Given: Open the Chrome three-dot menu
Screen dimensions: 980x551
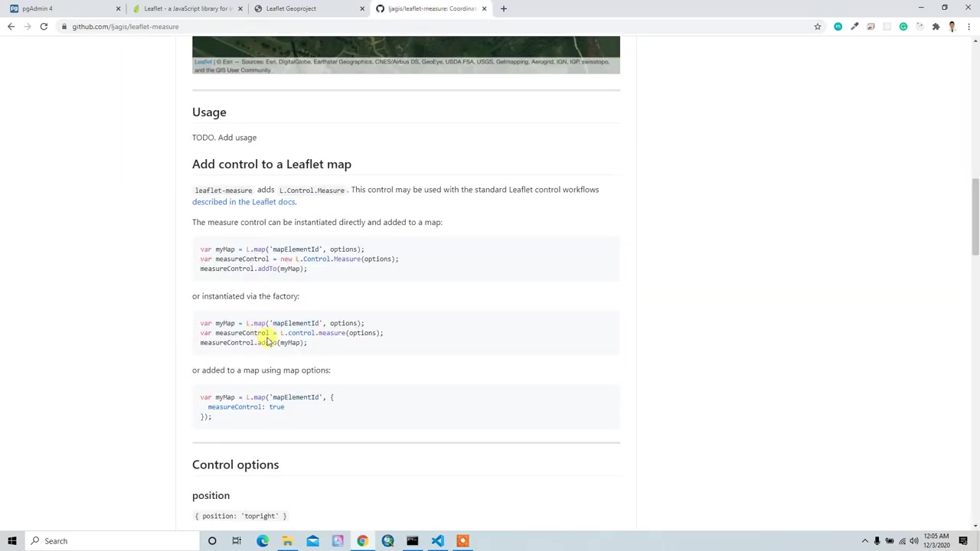Looking at the screenshot, I should click(968, 27).
